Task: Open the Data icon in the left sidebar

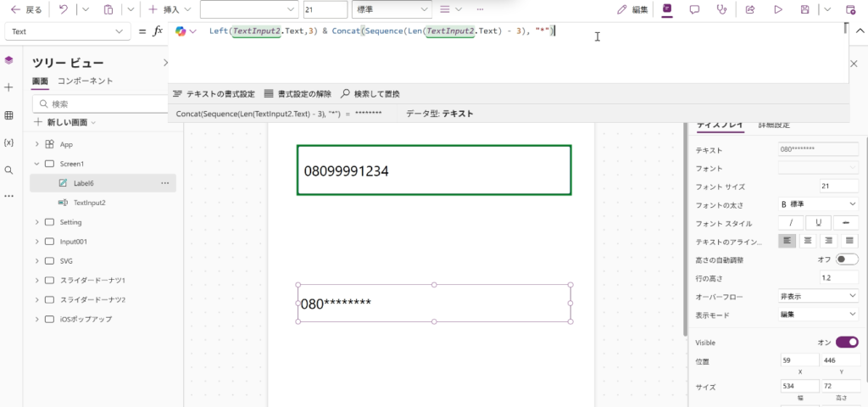Action: pyautogui.click(x=9, y=115)
